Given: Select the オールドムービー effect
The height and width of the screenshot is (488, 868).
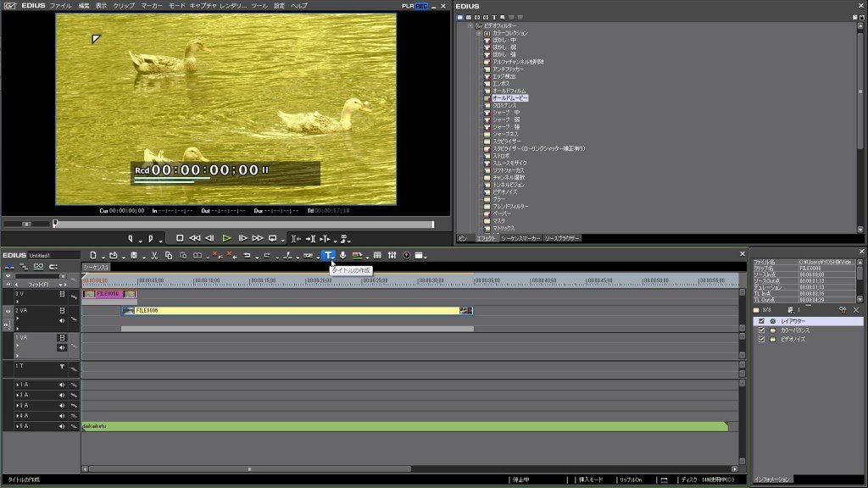Looking at the screenshot, I should (x=509, y=98).
